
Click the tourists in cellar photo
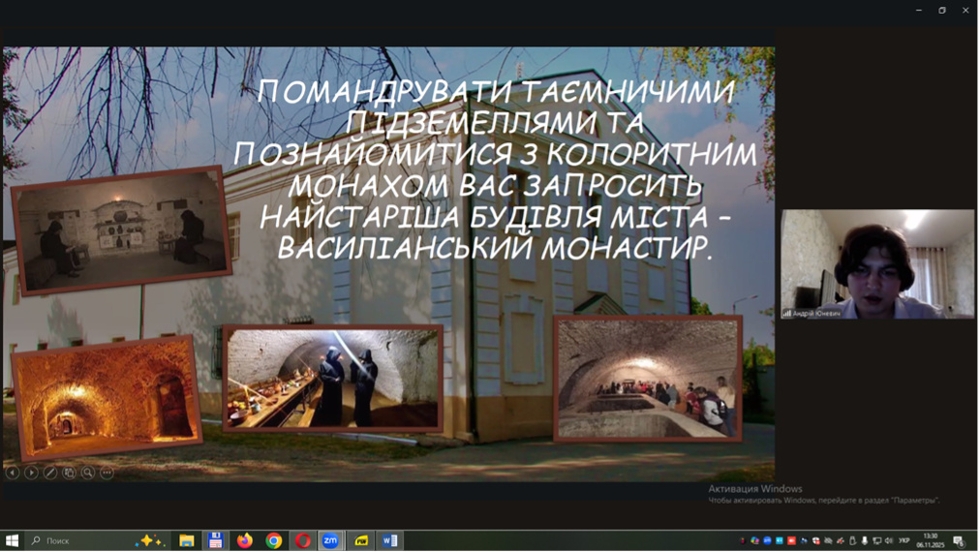(x=647, y=379)
